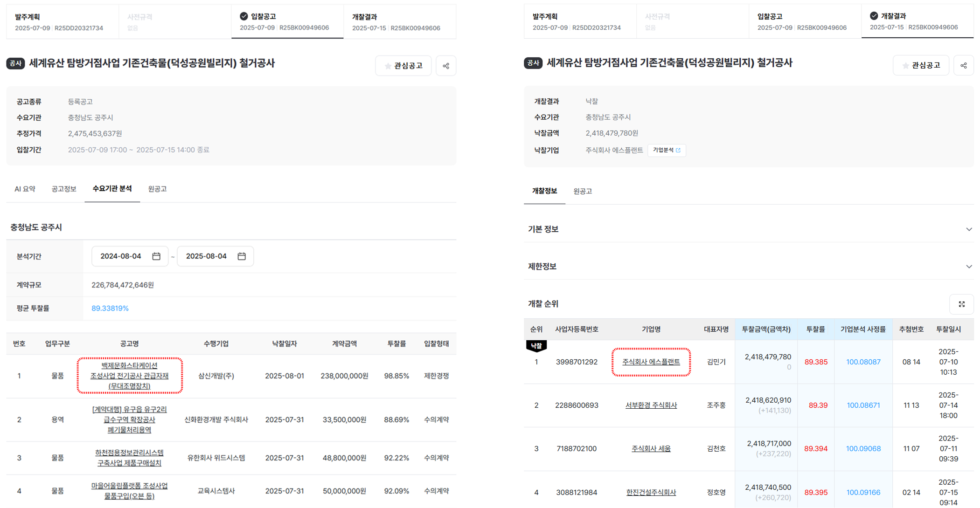Open calendar picker for end date 2025-08-04
The height and width of the screenshot is (508, 980).
point(242,256)
